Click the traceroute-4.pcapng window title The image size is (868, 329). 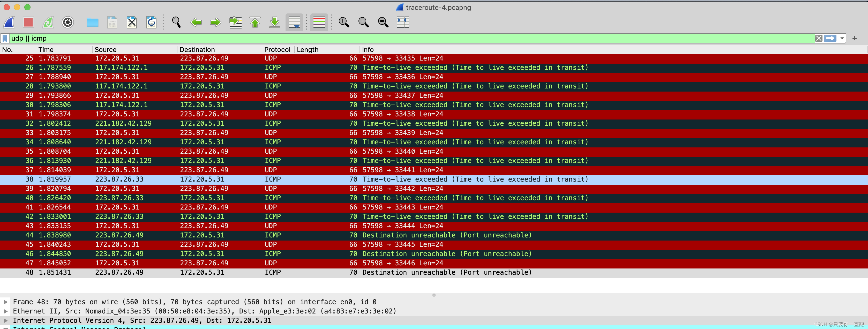(438, 8)
